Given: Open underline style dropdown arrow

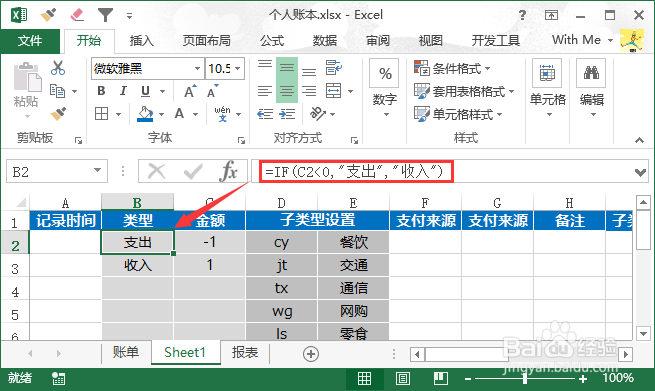Looking at the screenshot, I should pos(162,91).
